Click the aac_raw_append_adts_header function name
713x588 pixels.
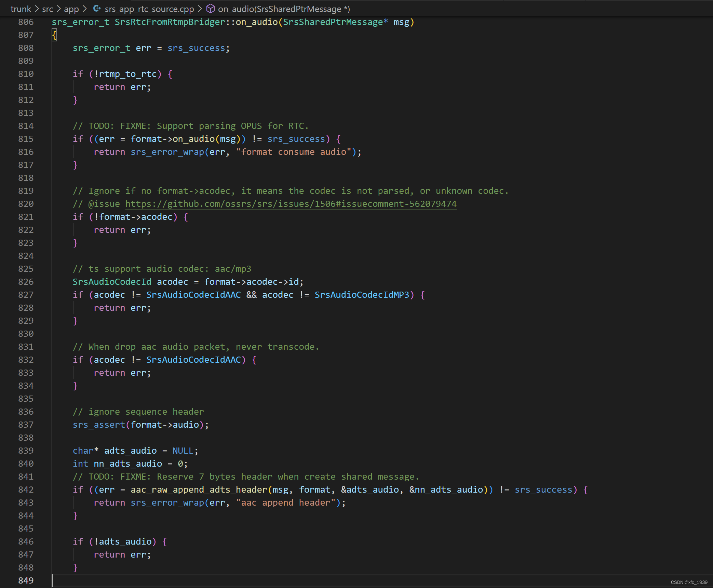[x=199, y=490]
